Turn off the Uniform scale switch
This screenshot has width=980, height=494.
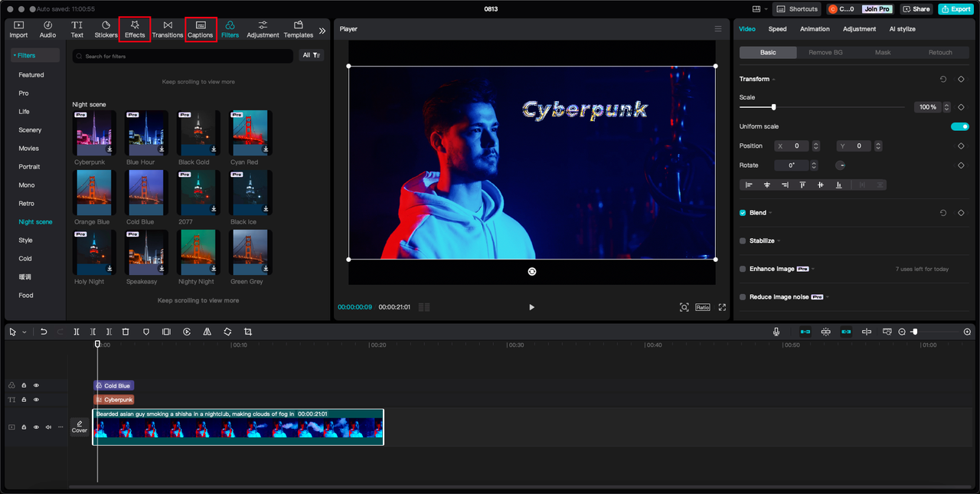[960, 126]
